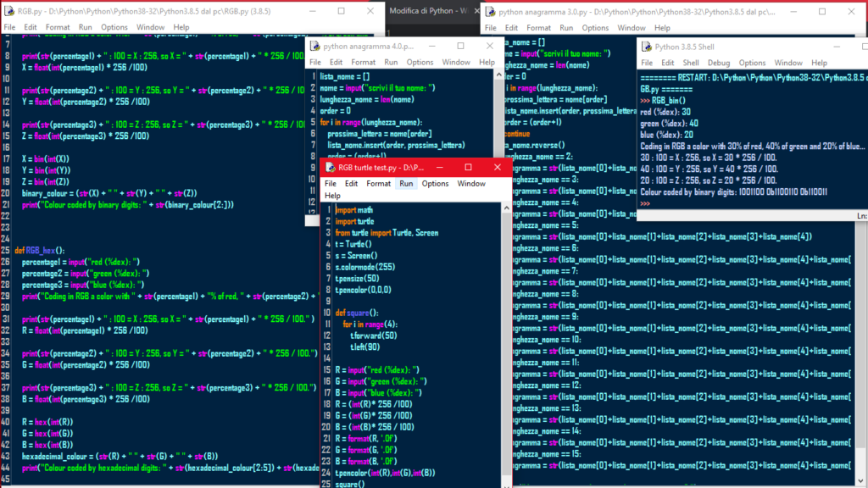Open Options menu in RGB.py window

(x=114, y=27)
